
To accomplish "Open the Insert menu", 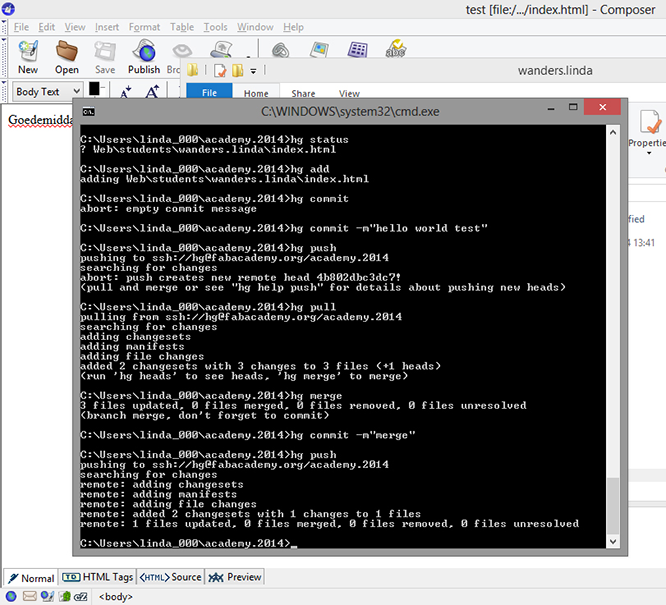I will click(x=107, y=27).
